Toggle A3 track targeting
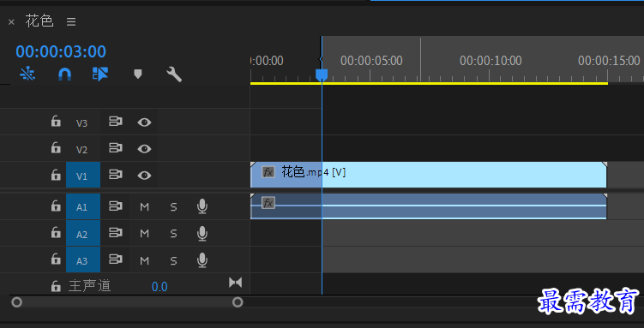644x328 pixels. point(83,260)
